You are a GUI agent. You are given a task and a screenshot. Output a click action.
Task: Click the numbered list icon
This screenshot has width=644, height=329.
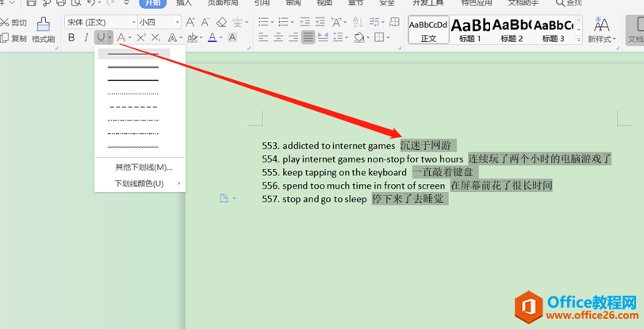pyautogui.click(x=283, y=21)
